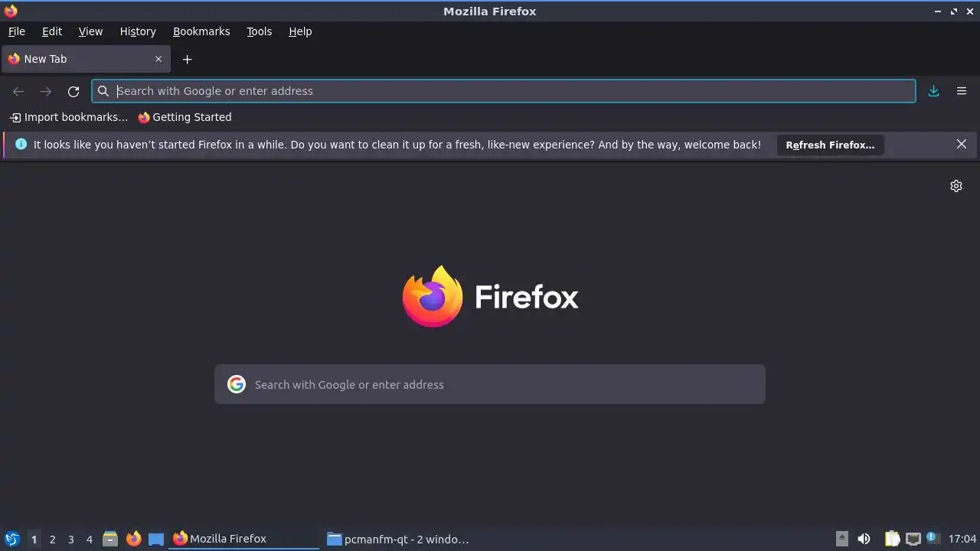Switch to virtual desktop 2
980x551 pixels.
coord(52,539)
